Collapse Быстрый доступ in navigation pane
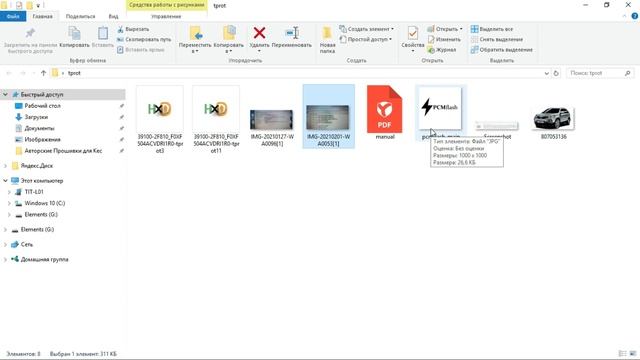This screenshot has height=360, width=640. coord(5,94)
